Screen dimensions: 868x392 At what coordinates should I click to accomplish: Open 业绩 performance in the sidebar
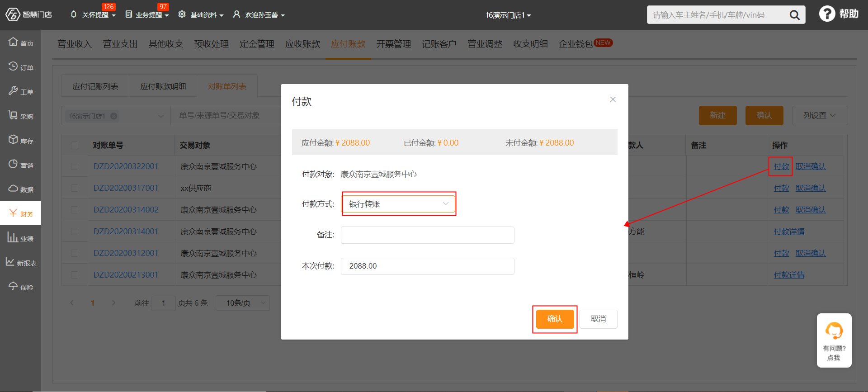(20, 238)
